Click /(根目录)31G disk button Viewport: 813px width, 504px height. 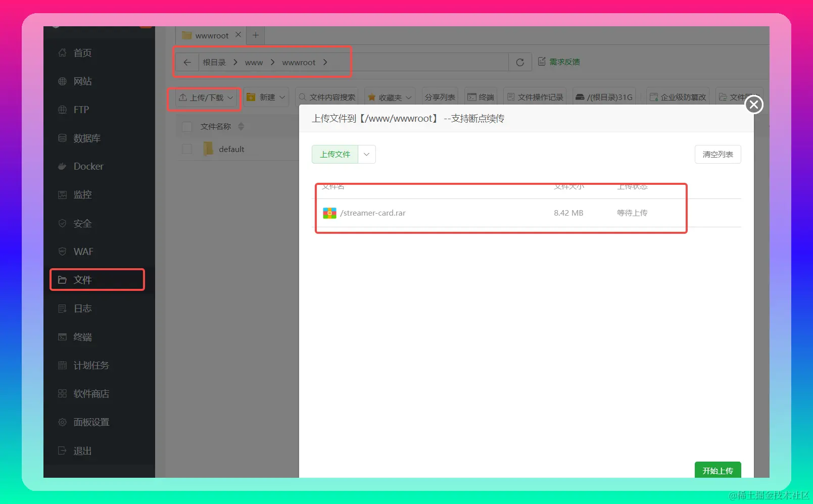(604, 97)
